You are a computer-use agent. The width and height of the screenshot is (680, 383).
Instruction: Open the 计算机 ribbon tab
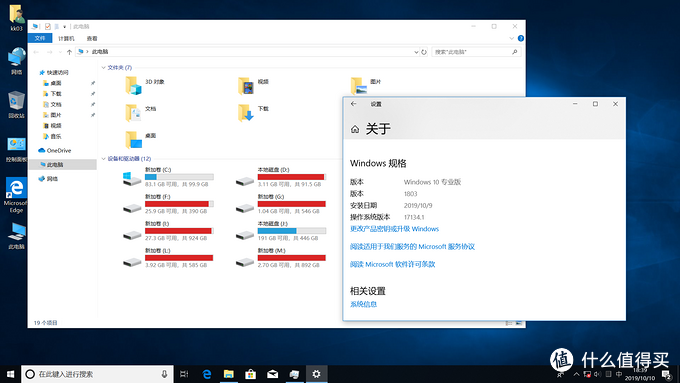(66, 38)
